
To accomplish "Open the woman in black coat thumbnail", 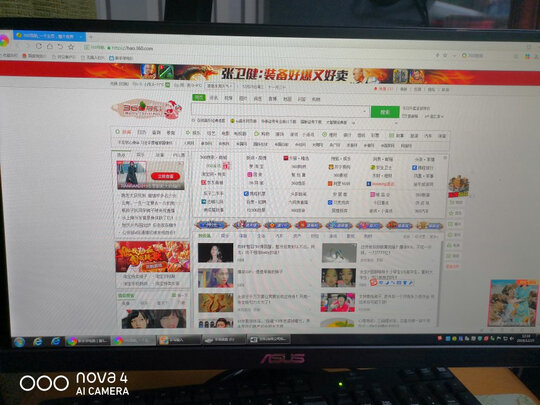I will (x=131, y=175).
